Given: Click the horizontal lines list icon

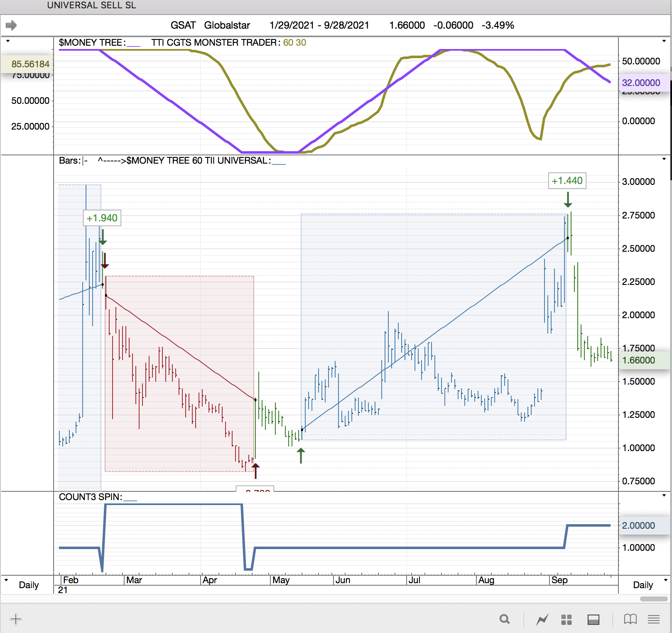Looking at the screenshot, I should tap(654, 620).
